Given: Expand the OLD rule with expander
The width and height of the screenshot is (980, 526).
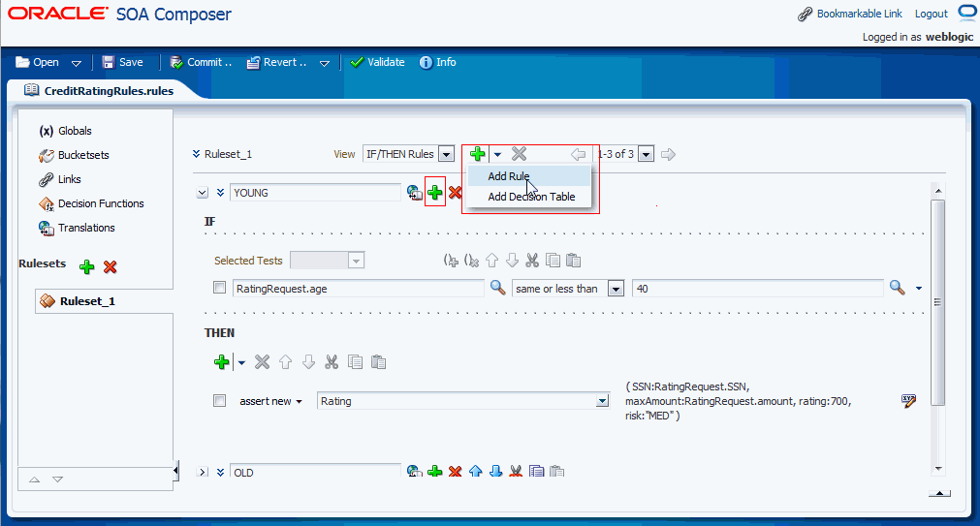Looking at the screenshot, I should [x=202, y=473].
